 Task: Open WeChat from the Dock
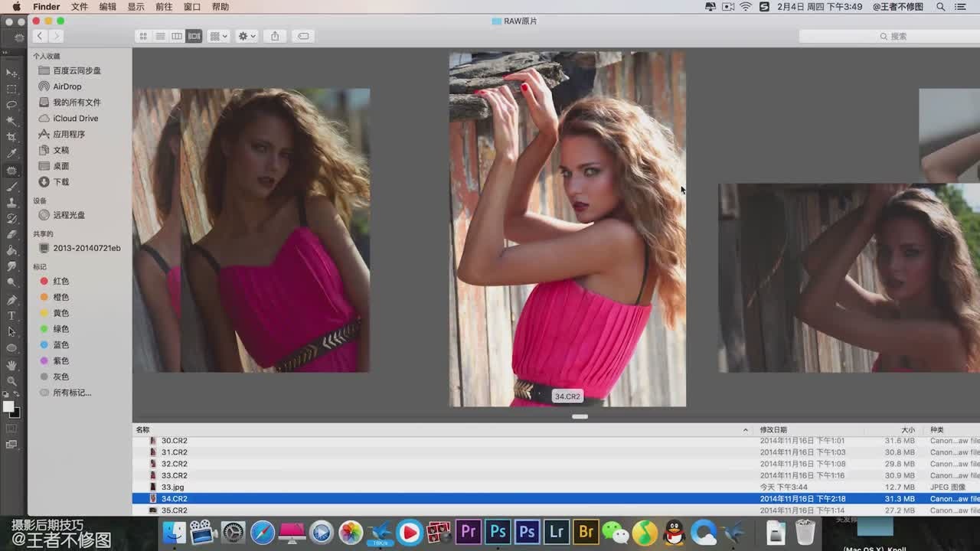tap(615, 532)
